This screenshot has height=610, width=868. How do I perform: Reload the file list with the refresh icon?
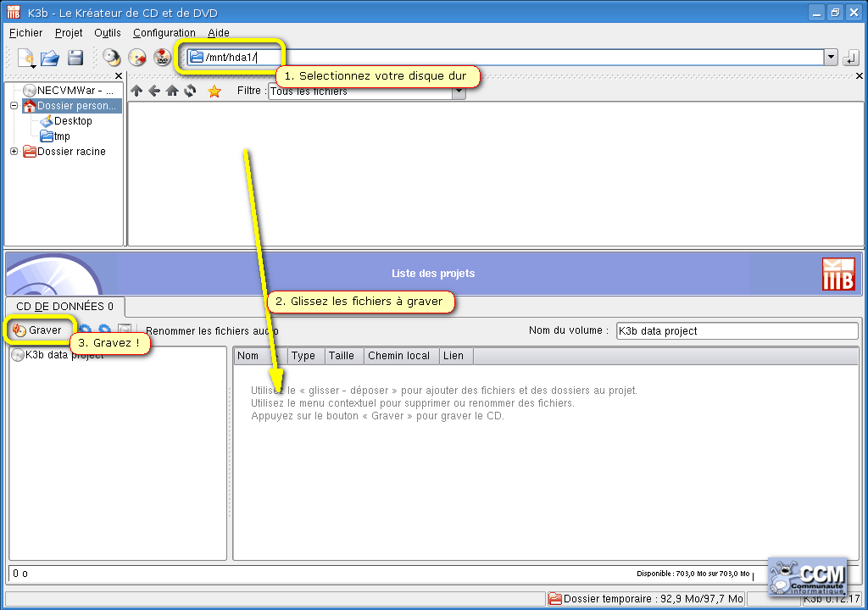[190, 91]
